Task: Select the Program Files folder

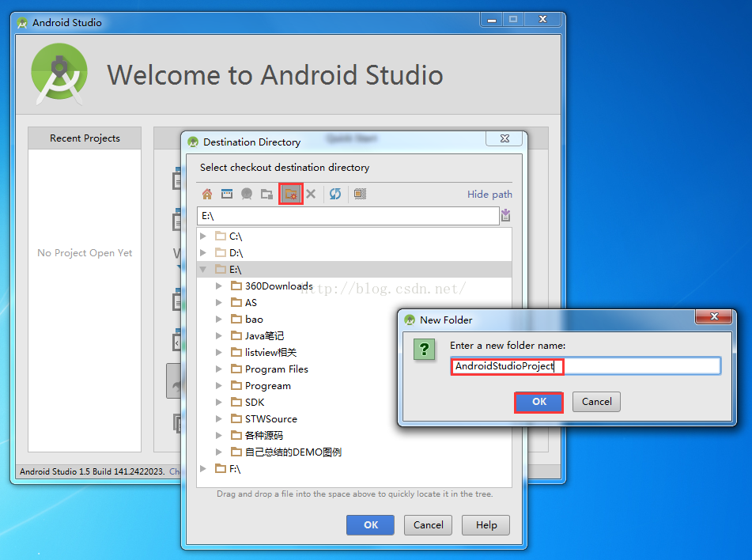Action: tap(270, 369)
